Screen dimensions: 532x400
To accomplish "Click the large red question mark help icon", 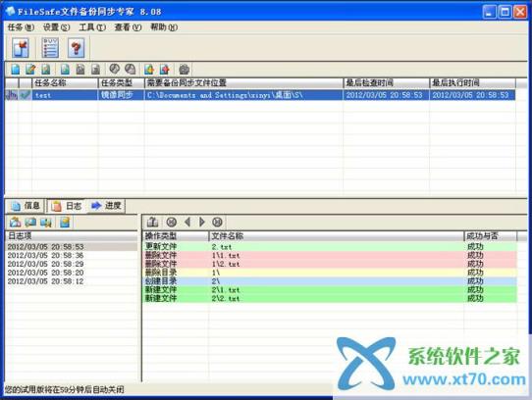I will [76, 47].
